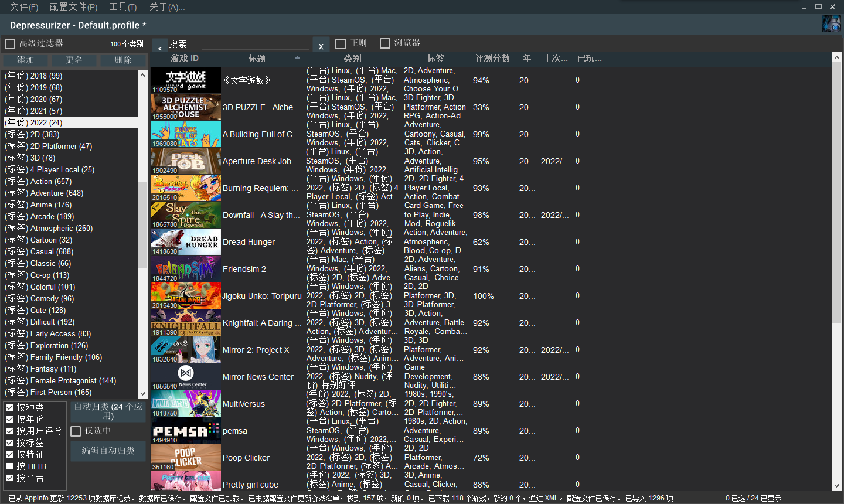The width and height of the screenshot is (844, 504).
Task: Sort by the 年 column header
Action: (x=527, y=59)
